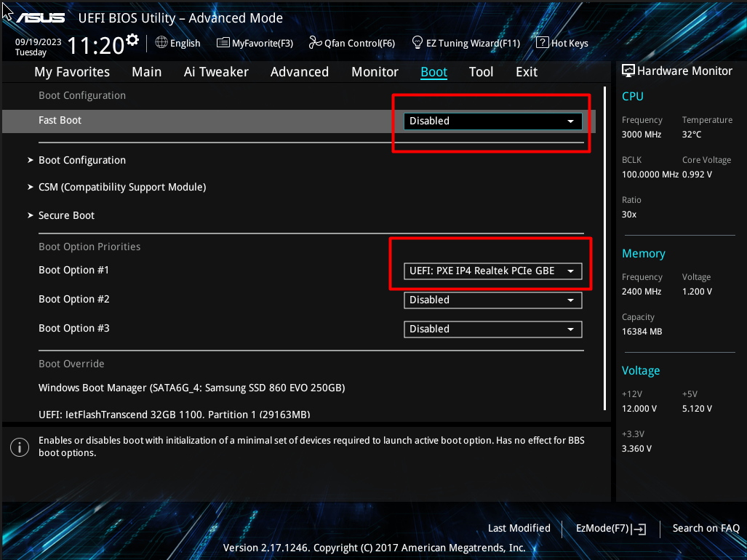Switch to the Advanced tab

[299, 71]
